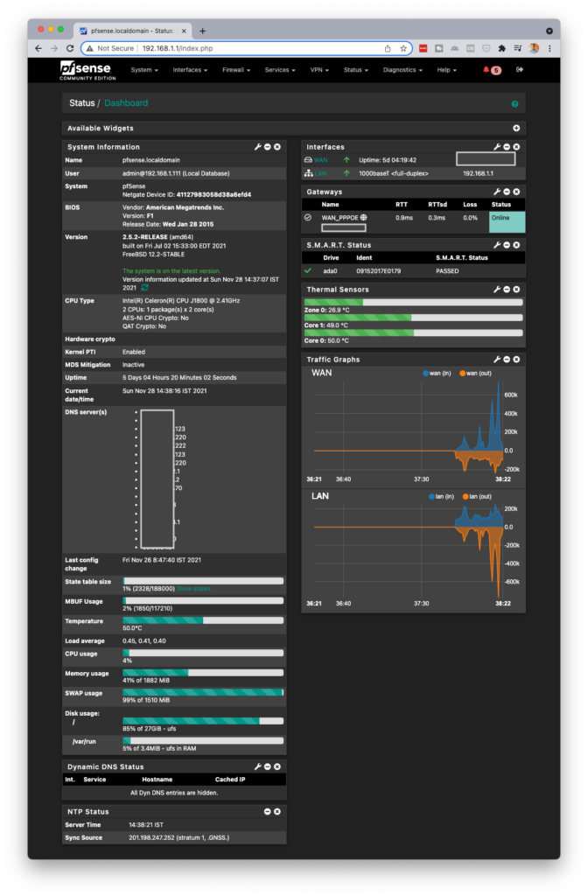
Task: Click the logout icon in navbar
Action: pyautogui.click(x=520, y=70)
